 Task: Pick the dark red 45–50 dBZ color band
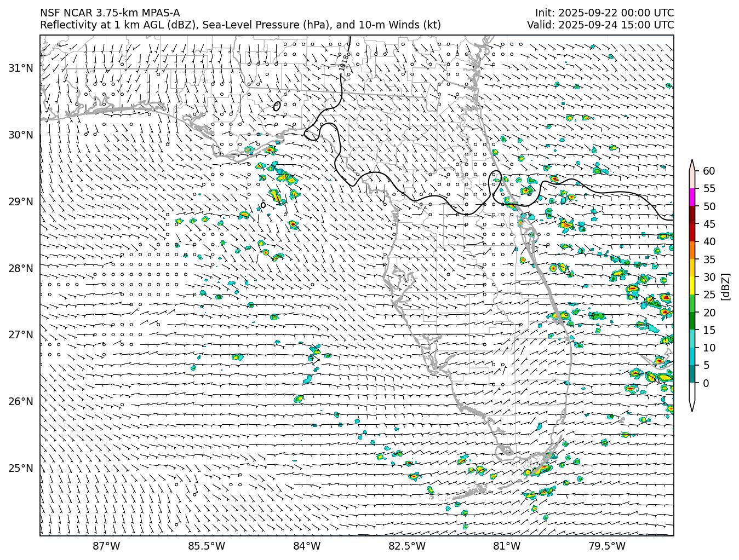tap(692, 215)
